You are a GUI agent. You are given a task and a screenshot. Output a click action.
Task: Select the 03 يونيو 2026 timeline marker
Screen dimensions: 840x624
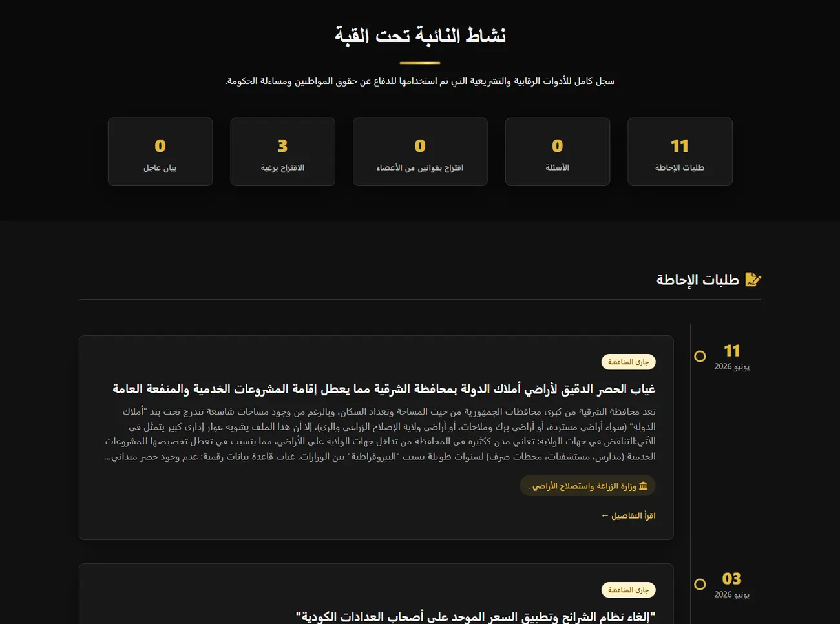[x=700, y=584]
